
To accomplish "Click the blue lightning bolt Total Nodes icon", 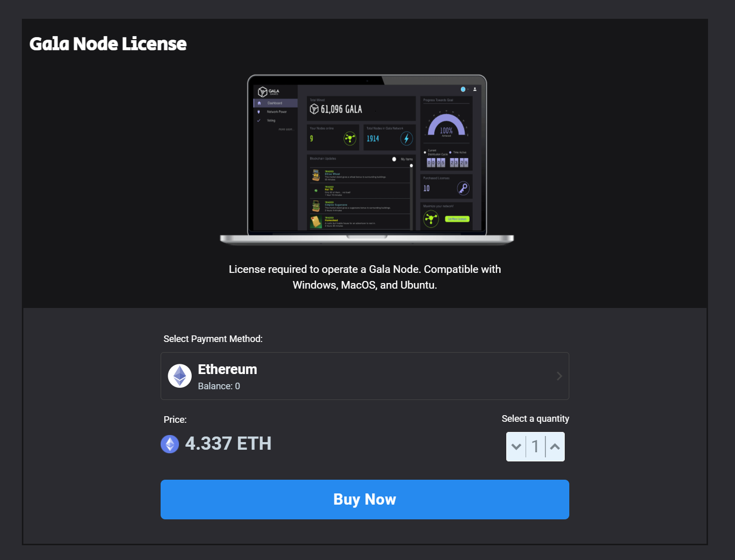I will [x=406, y=138].
